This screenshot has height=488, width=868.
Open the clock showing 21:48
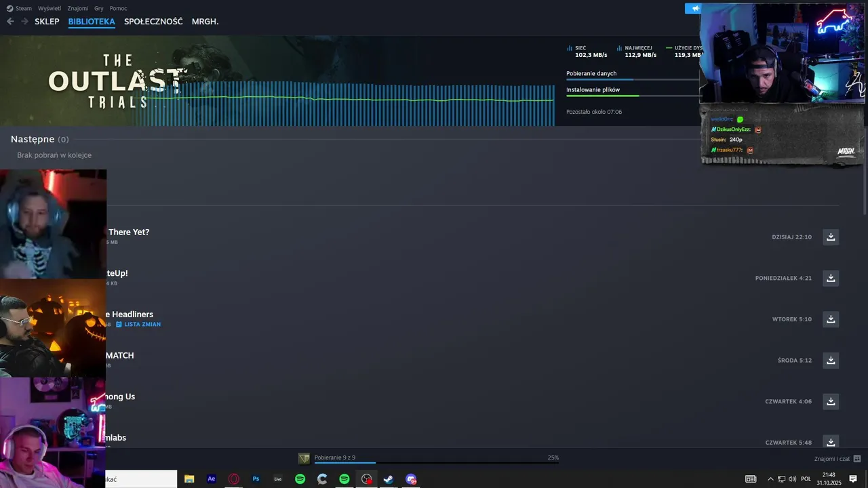829,479
